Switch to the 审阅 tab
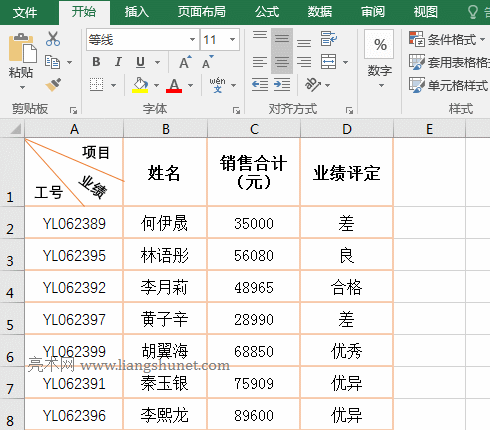This screenshot has width=490, height=430. 373,12
